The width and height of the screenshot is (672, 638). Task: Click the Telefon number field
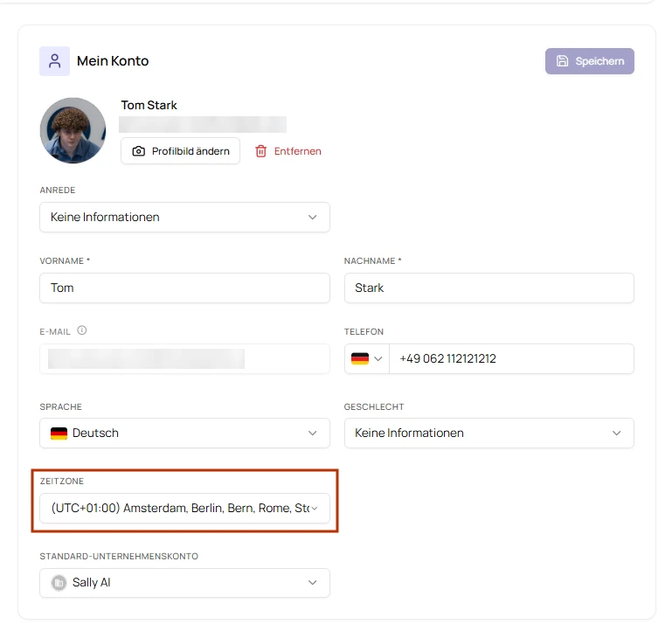(x=511, y=358)
